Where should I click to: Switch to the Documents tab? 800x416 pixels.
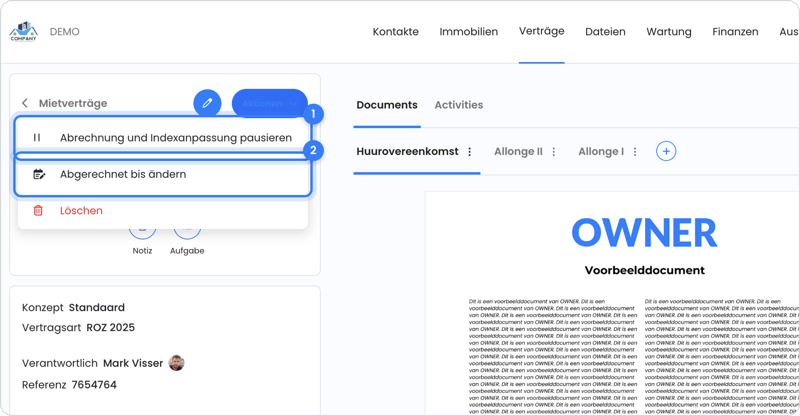click(387, 105)
